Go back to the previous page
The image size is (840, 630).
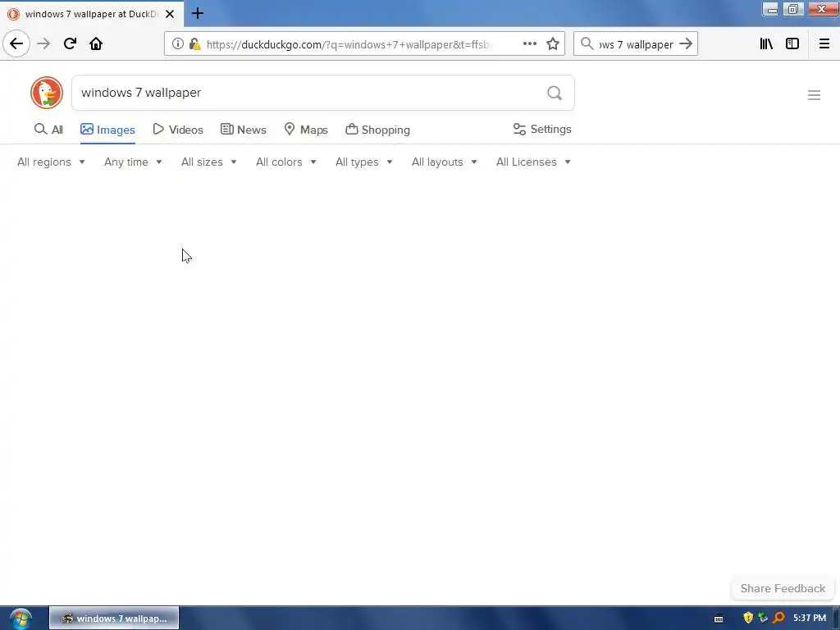pos(16,43)
